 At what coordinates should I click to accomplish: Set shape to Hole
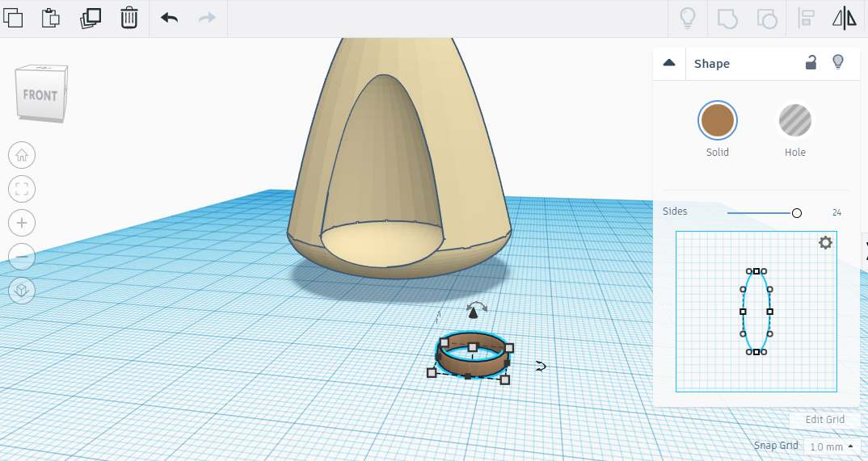point(795,120)
